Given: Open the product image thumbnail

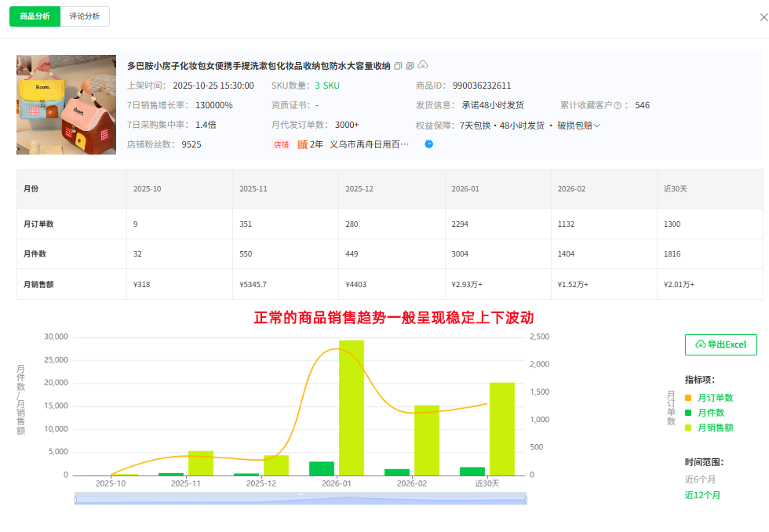Looking at the screenshot, I should pyautogui.click(x=67, y=104).
